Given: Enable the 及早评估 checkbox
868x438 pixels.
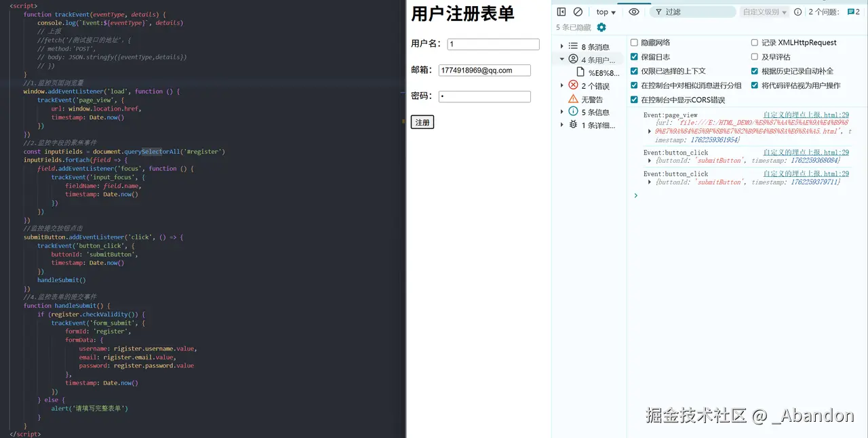Looking at the screenshot, I should tap(755, 57).
